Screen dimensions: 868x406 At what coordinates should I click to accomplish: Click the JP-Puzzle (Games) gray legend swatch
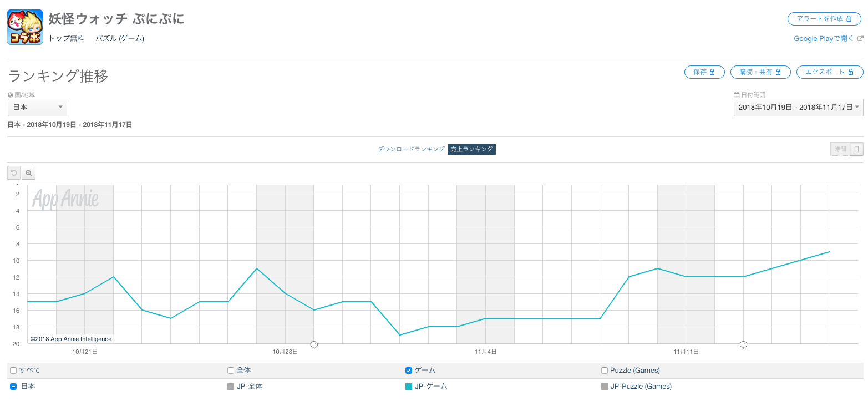click(605, 387)
